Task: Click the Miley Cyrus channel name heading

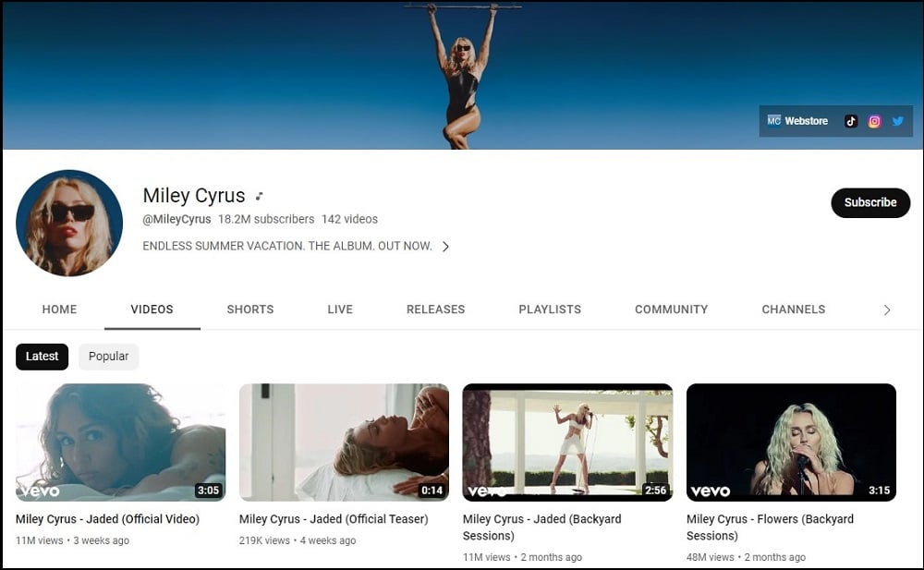Action: click(194, 196)
